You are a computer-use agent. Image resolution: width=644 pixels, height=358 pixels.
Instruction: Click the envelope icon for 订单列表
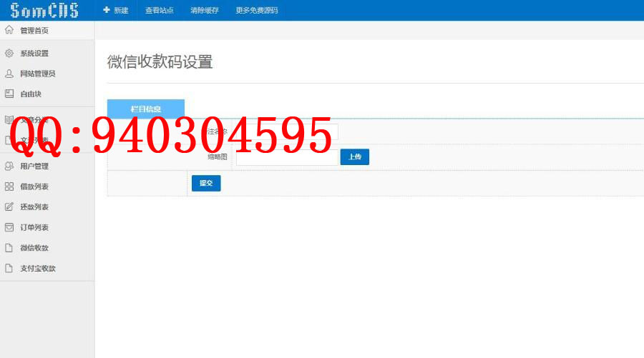pos(9,227)
